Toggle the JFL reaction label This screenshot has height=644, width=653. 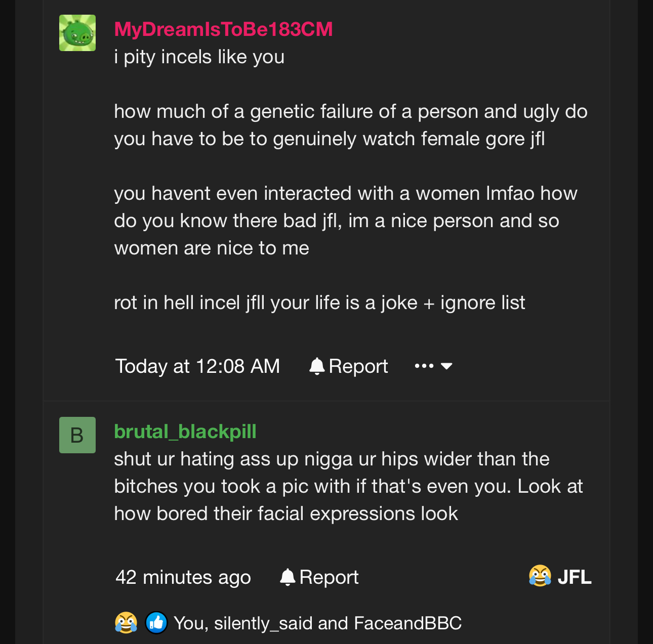point(575,577)
